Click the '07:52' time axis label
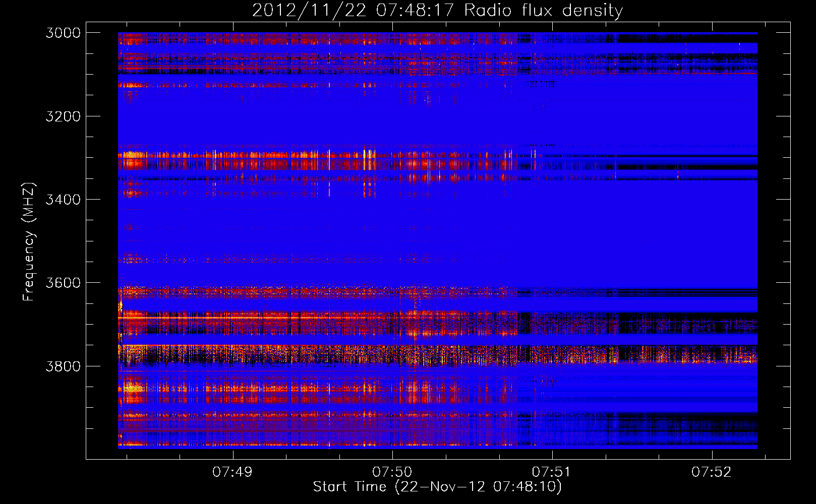The height and width of the screenshot is (504, 816). click(x=712, y=472)
